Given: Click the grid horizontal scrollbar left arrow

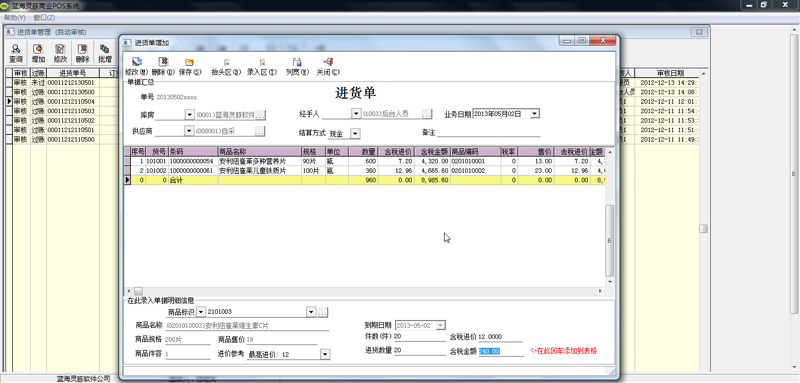Looking at the screenshot, I should 129,291.
